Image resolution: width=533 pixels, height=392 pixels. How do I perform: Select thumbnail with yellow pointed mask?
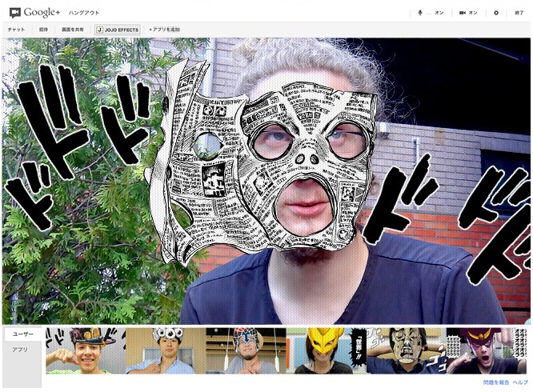(x=327, y=350)
